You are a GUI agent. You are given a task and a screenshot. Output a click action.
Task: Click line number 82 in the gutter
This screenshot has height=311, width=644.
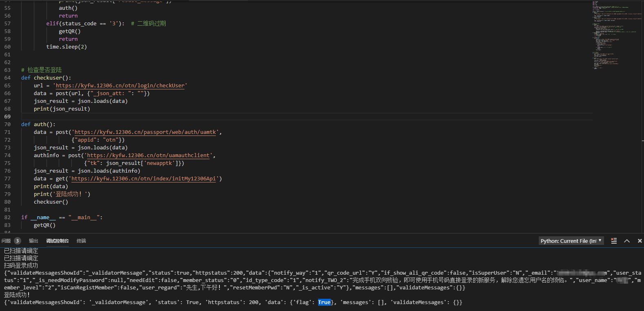(x=7, y=218)
